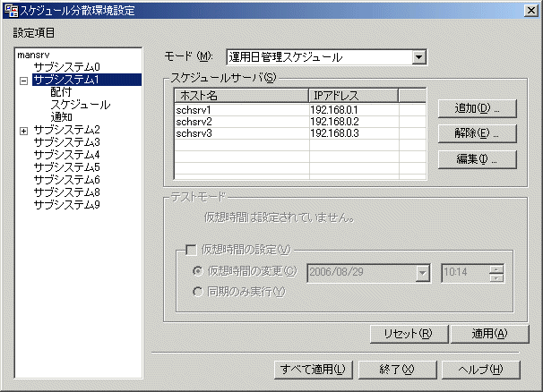Click すべて適用(L) button
The image size is (543, 392).
[x=314, y=370]
